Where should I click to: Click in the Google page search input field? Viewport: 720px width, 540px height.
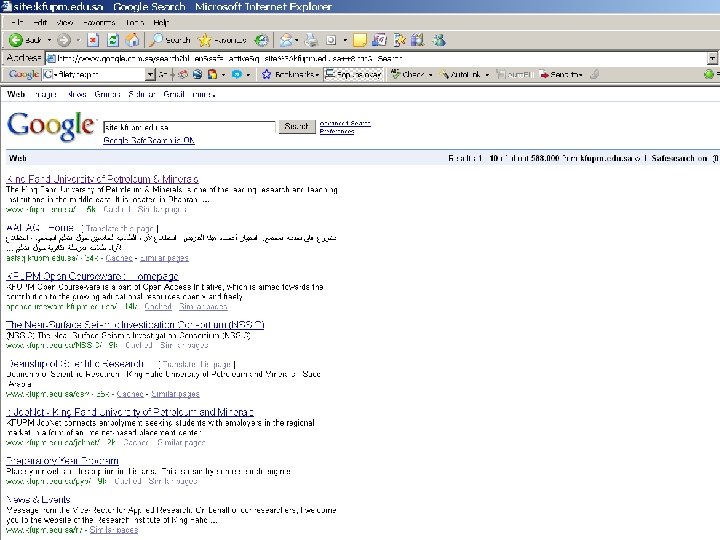[x=189, y=127]
